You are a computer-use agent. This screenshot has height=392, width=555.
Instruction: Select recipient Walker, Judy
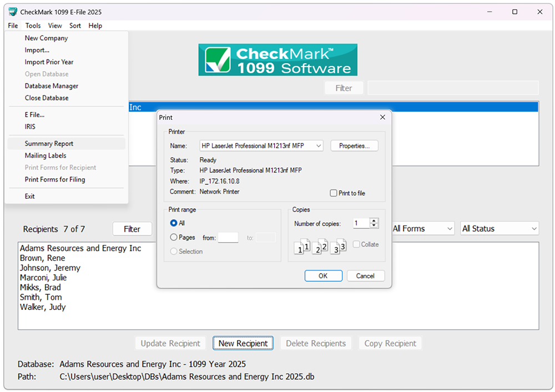(x=43, y=307)
